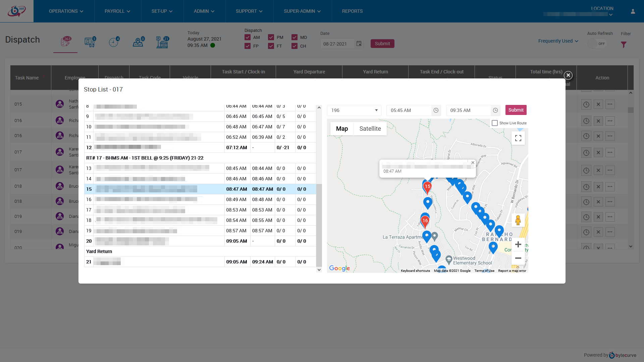The width and height of the screenshot is (644, 362).
Task: Enable Show Live Route checkbox
Action: coord(495,123)
